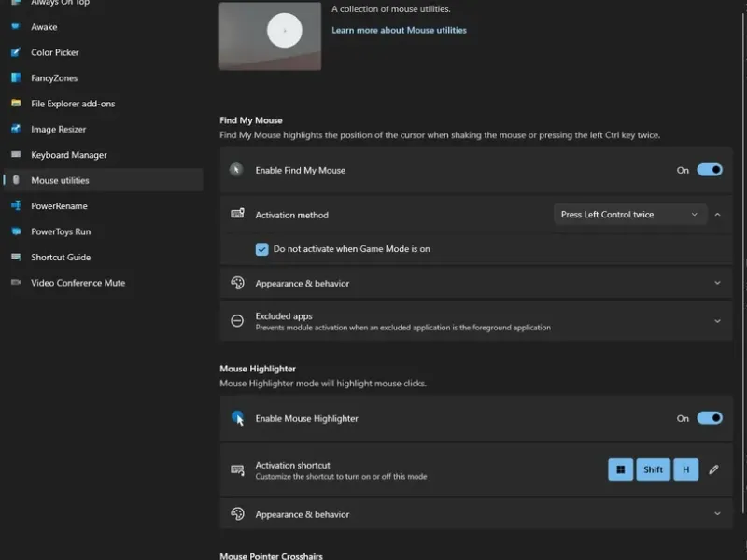This screenshot has width=747, height=560.
Task: Edit activation shortcut with pencil icon
Action: (713, 469)
